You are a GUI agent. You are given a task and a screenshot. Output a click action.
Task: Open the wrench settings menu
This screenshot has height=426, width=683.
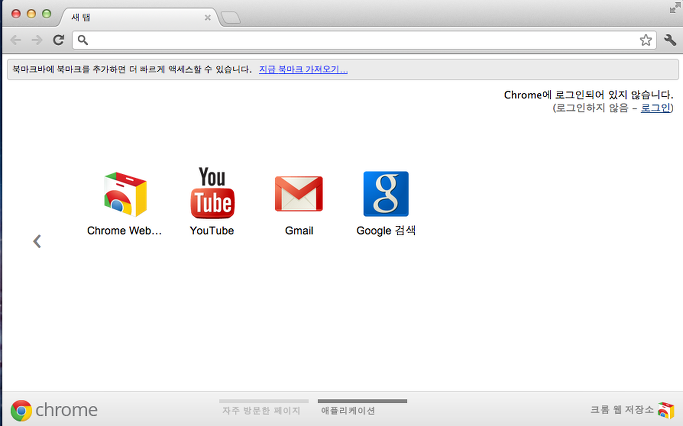tap(670, 40)
